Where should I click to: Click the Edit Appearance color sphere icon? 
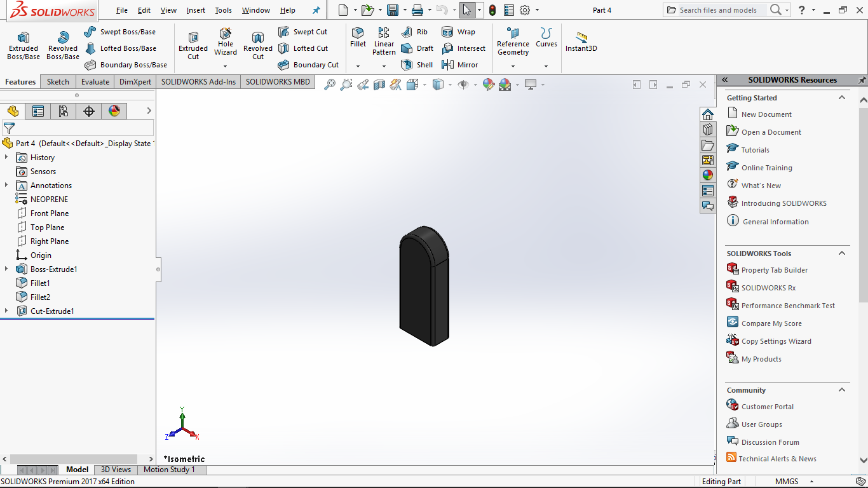click(x=488, y=85)
